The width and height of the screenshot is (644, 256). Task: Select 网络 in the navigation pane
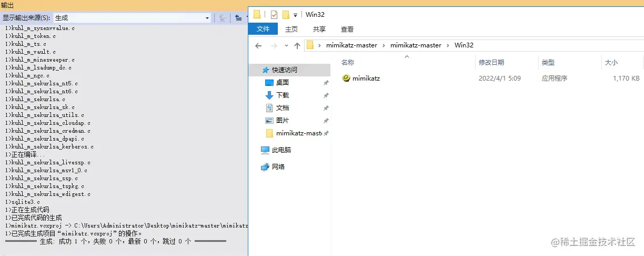tap(278, 166)
